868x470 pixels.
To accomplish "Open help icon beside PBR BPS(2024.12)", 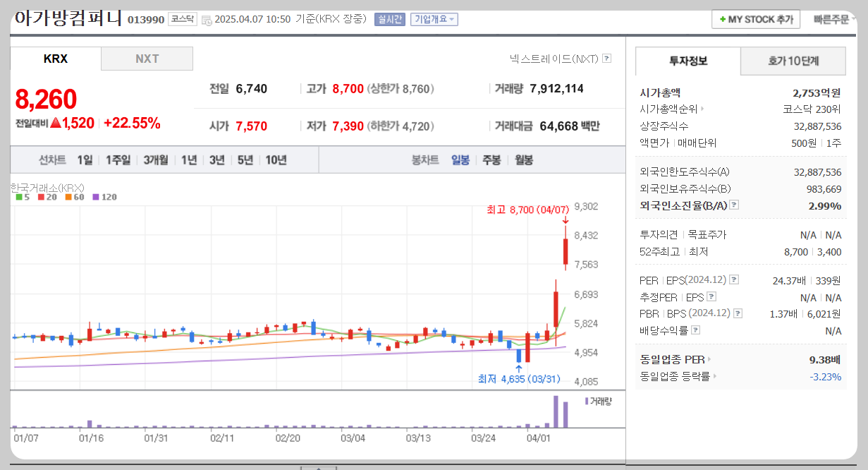I will point(738,313).
